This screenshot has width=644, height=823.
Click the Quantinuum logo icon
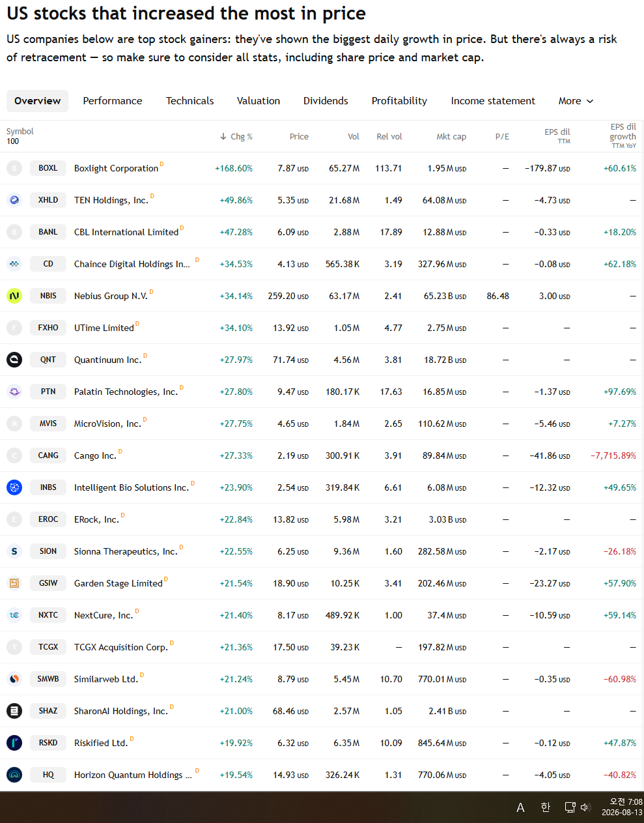[14, 360]
